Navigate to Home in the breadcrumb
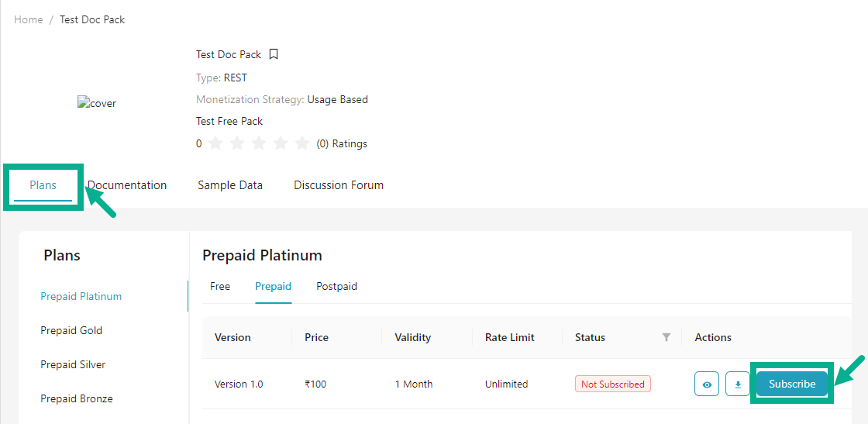This screenshot has width=868, height=424. point(29,19)
